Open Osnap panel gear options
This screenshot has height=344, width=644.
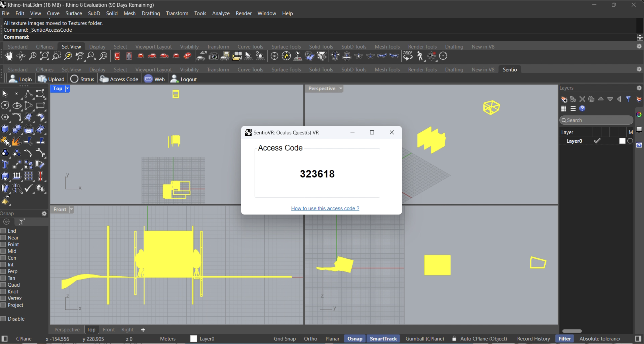pos(44,213)
